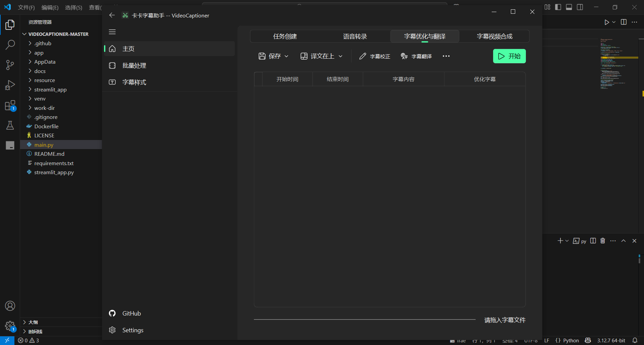Open the Extensions view
The width and height of the screenshot is (644, 345).
(10, 105)
